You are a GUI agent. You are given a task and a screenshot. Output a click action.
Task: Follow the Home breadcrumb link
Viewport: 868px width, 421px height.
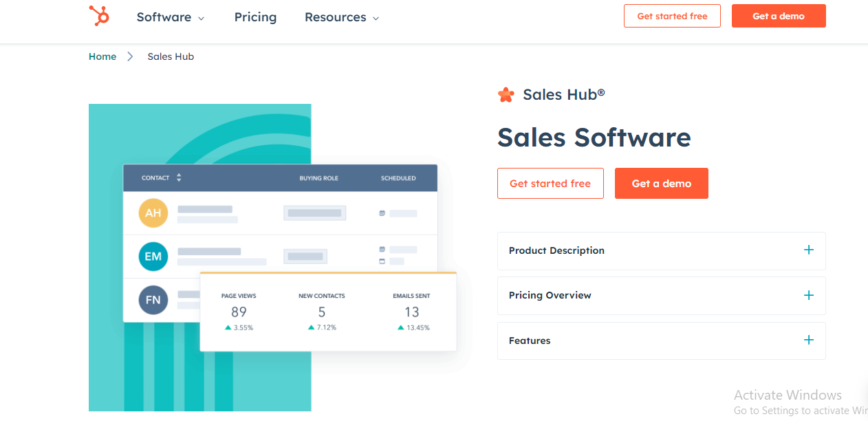[102, 56]
